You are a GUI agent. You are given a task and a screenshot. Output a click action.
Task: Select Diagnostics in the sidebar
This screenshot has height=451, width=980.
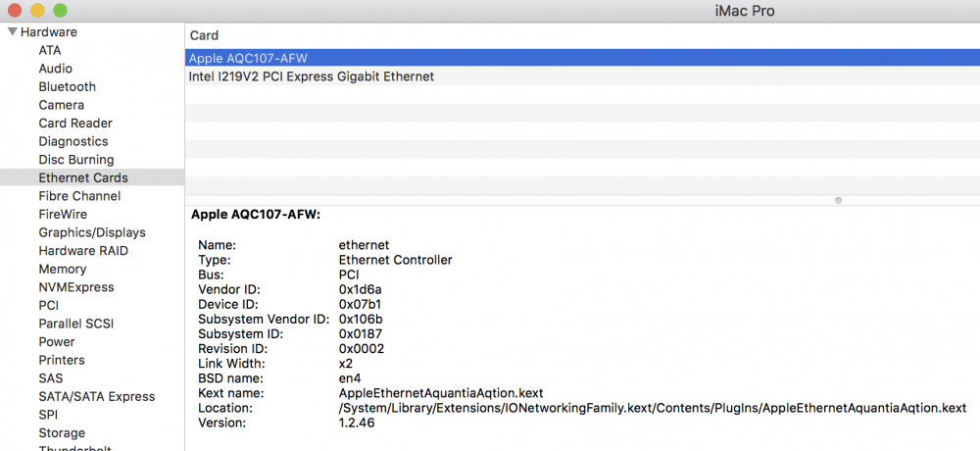pyautogui.click(x=73, y=141)
